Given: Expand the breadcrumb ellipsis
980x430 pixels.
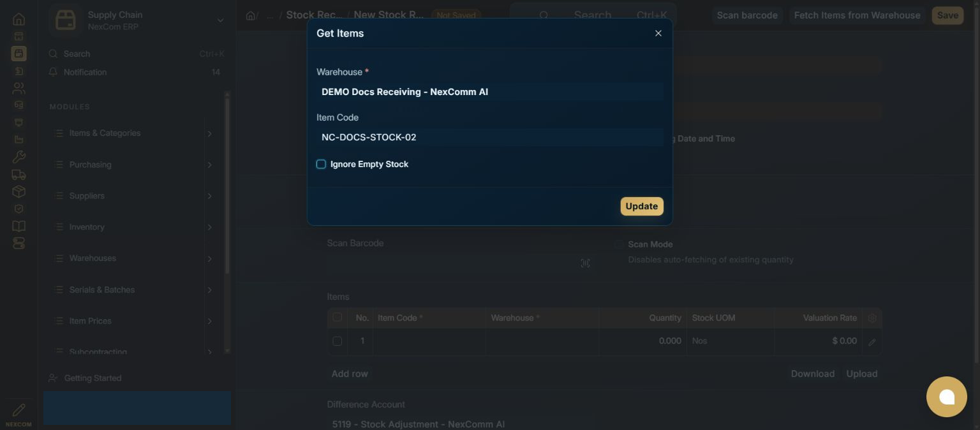Looking at the screenshot, I should 270,15.
